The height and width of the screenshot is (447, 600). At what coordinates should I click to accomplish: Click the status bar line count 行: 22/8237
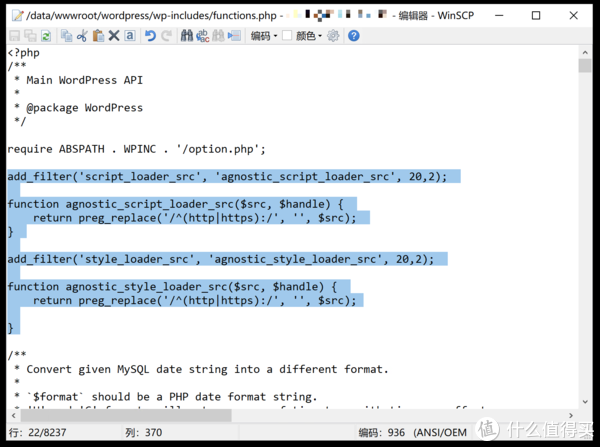(38, 432)
